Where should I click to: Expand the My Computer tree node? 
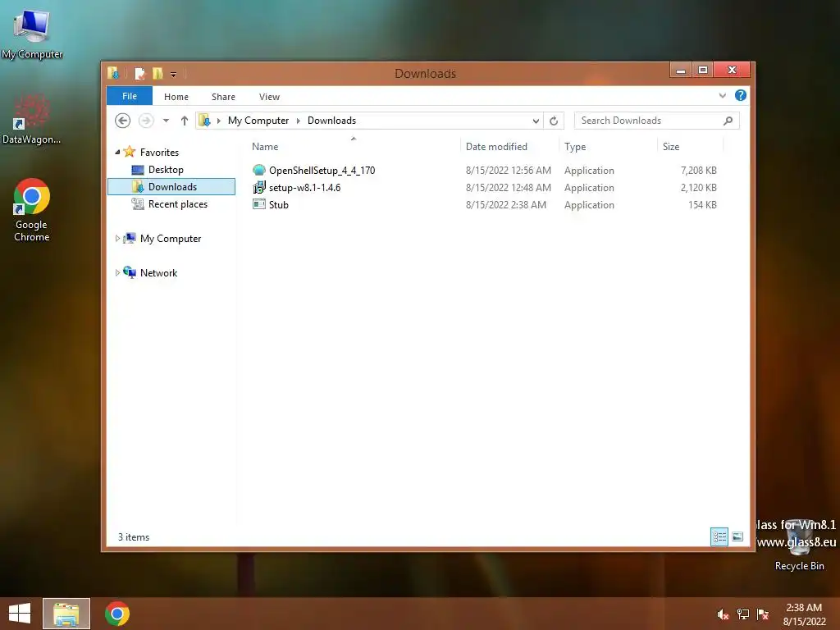(x=117, y=239)
